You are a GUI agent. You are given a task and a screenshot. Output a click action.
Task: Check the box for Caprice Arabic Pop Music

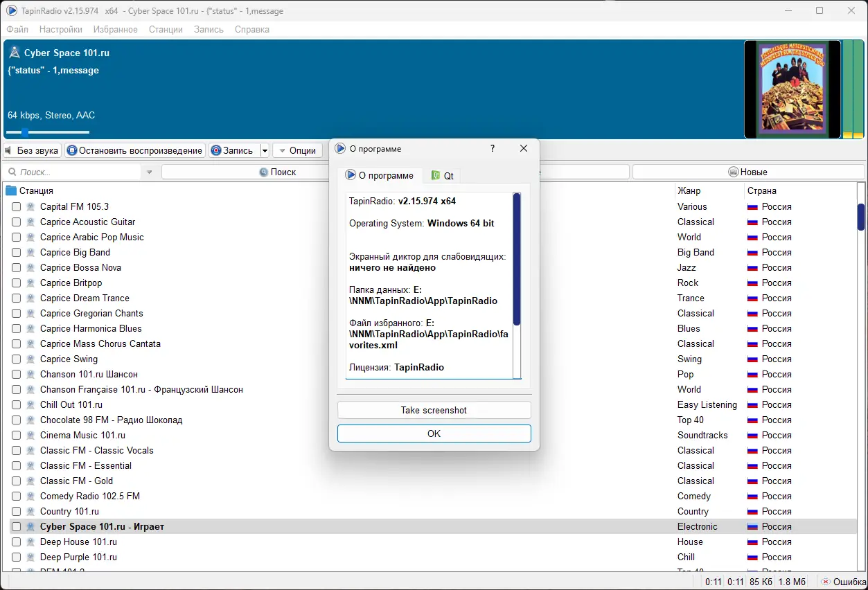click(16, 237)
